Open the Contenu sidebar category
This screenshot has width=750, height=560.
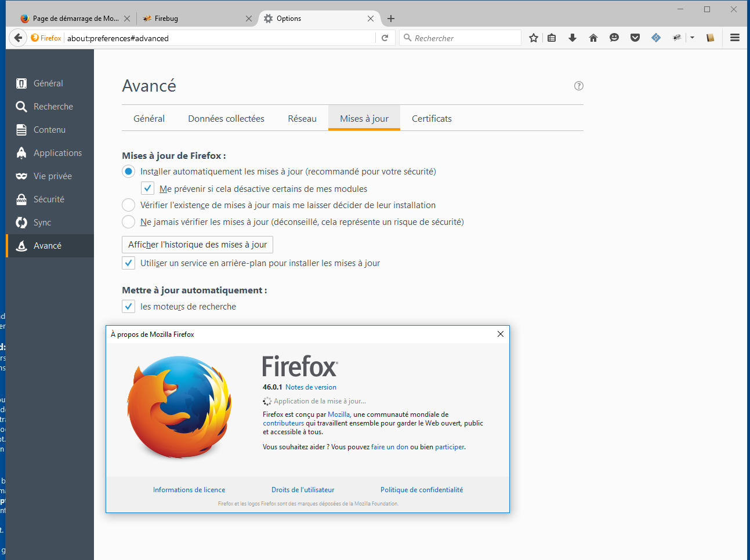point(50,130)
